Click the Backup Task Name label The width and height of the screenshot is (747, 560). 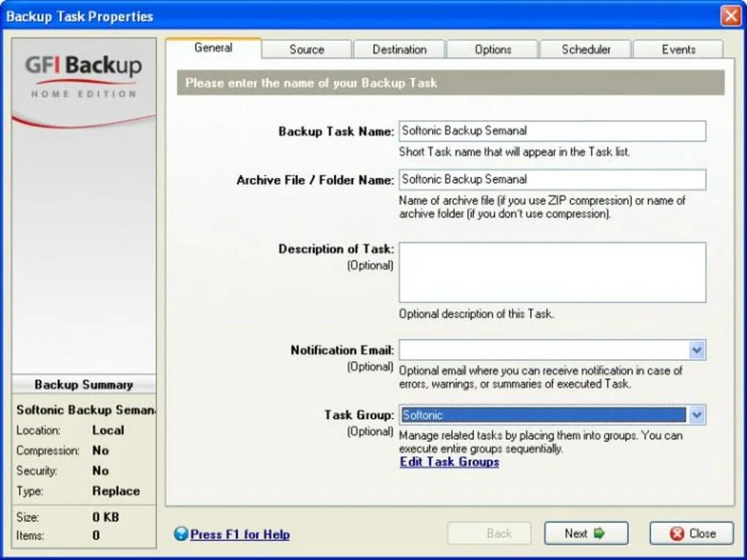(336, 132)
